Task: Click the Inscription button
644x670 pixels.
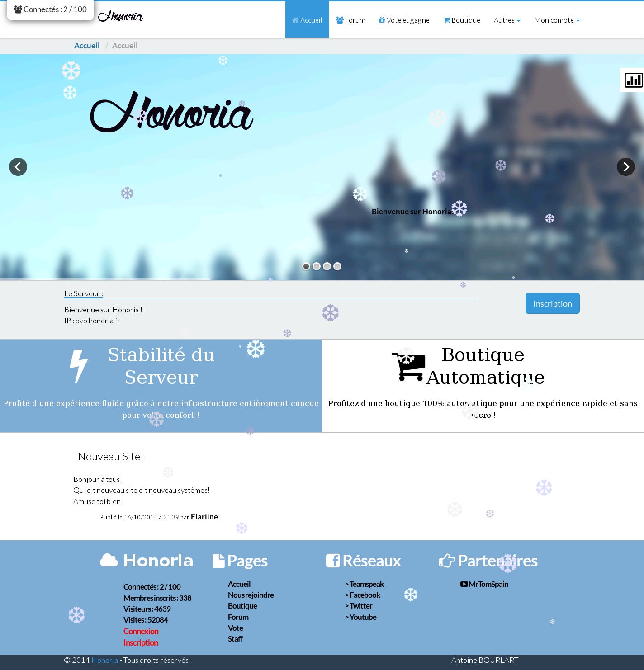Action: [553, 303]
